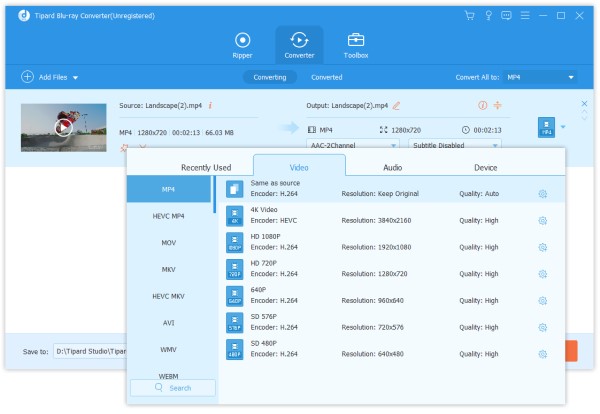Open settings gear for HD 1080P preset
The image size is (600, 414).
[543, 246]
